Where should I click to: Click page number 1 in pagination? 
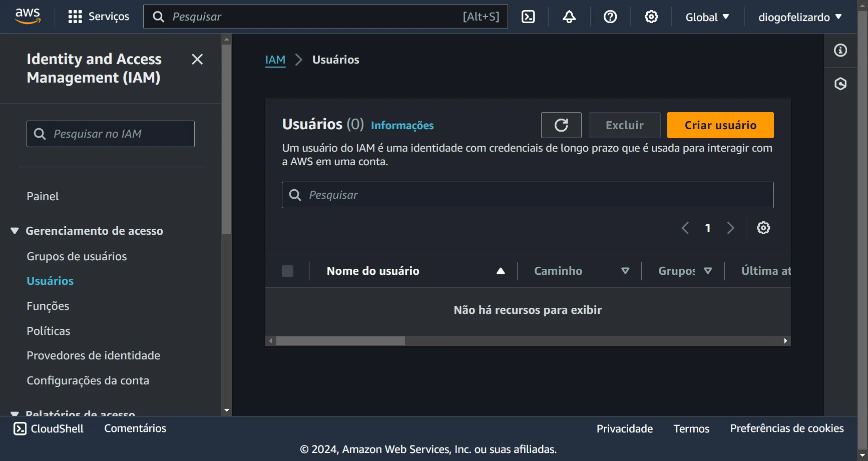[708, 228]
